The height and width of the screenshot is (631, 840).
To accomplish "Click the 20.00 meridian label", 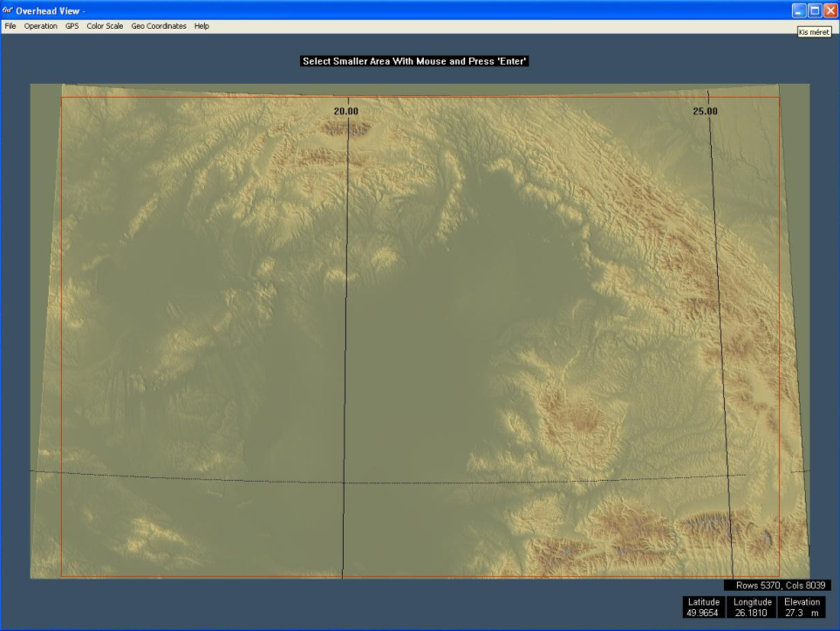I will point(346,111).
